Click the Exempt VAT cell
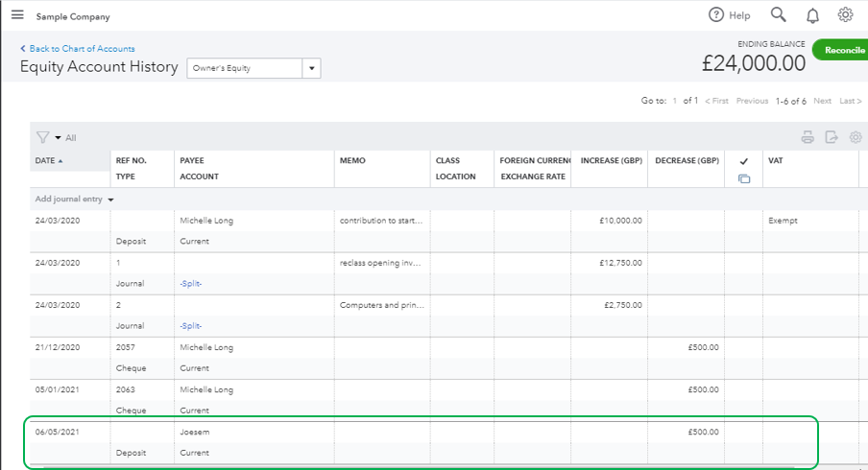 tap(783, 221)
